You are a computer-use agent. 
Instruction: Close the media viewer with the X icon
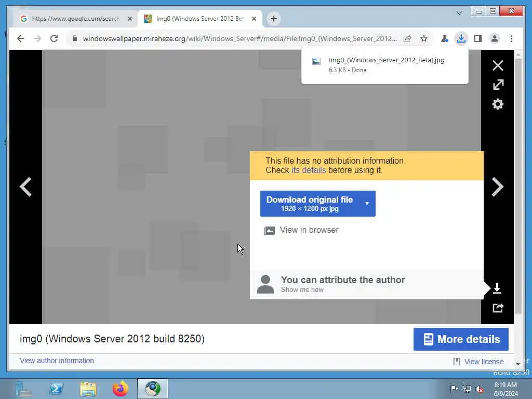tap(498, 65)
